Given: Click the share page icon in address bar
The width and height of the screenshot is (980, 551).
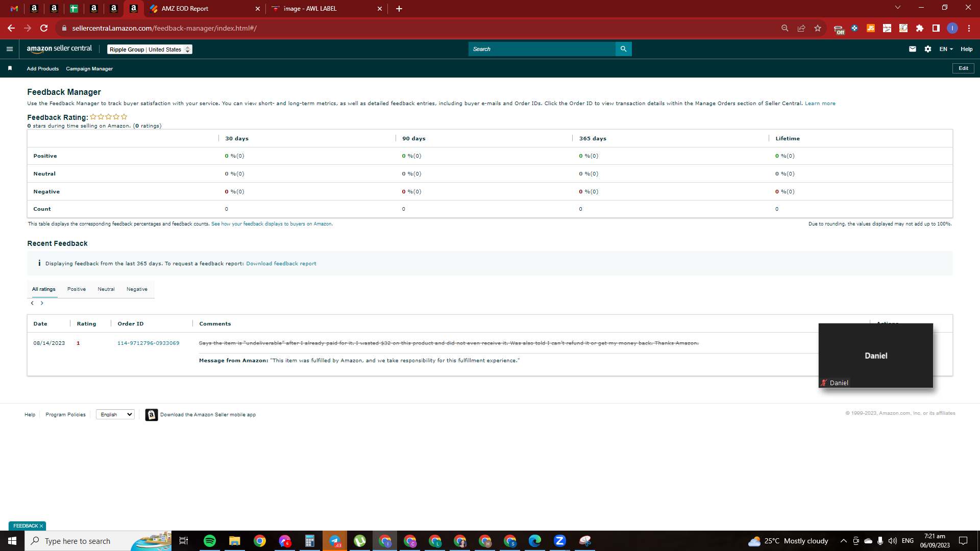Looking at the screenshot, I should pos(801,28).
